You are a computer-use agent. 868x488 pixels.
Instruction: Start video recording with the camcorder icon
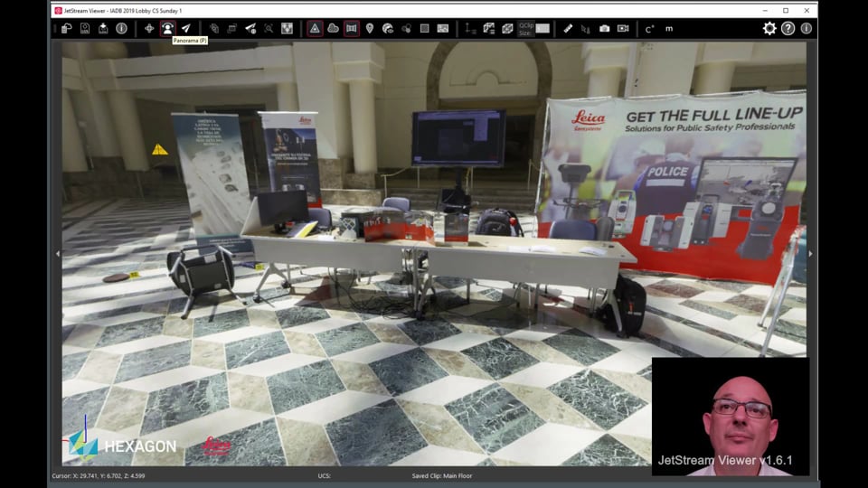click(623, 28)
